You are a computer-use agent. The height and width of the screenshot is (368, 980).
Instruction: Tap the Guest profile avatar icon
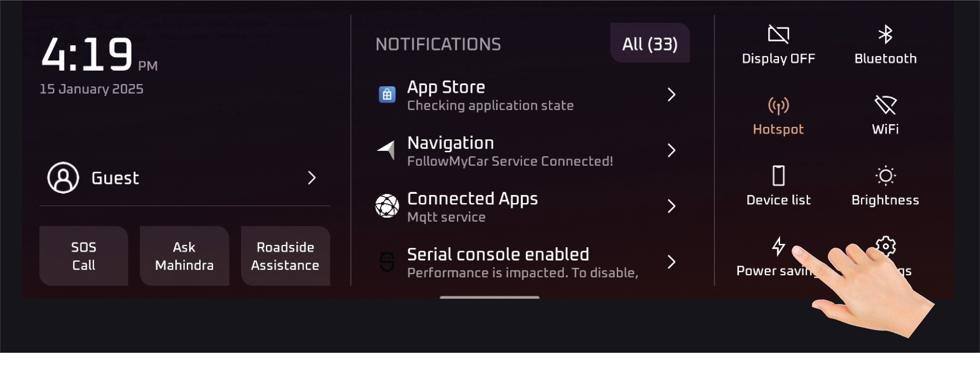coord(63,178)
